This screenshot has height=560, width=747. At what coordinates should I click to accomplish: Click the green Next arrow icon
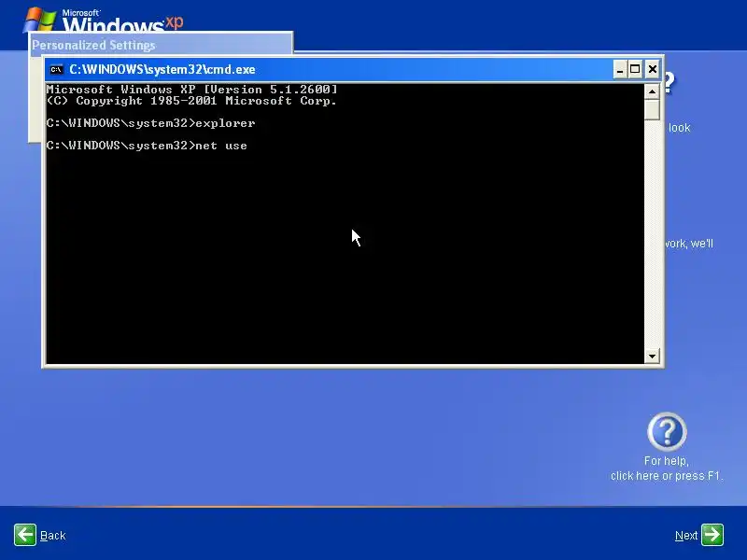click(712, 535)
